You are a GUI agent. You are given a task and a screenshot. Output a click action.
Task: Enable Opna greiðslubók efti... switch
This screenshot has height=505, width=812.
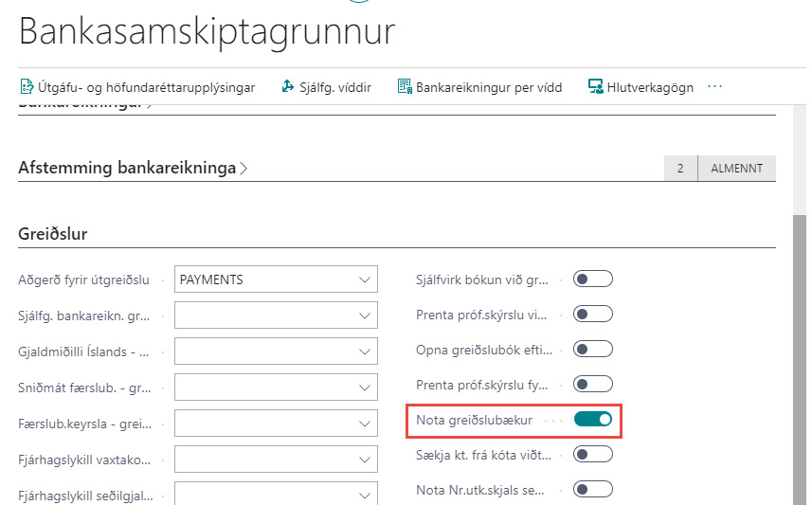point(593,349)
